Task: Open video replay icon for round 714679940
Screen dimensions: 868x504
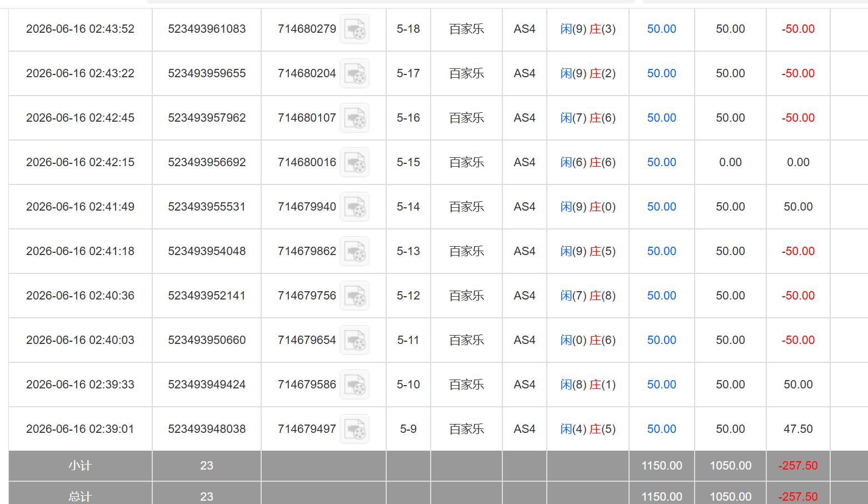Action: tap(355, 207)
